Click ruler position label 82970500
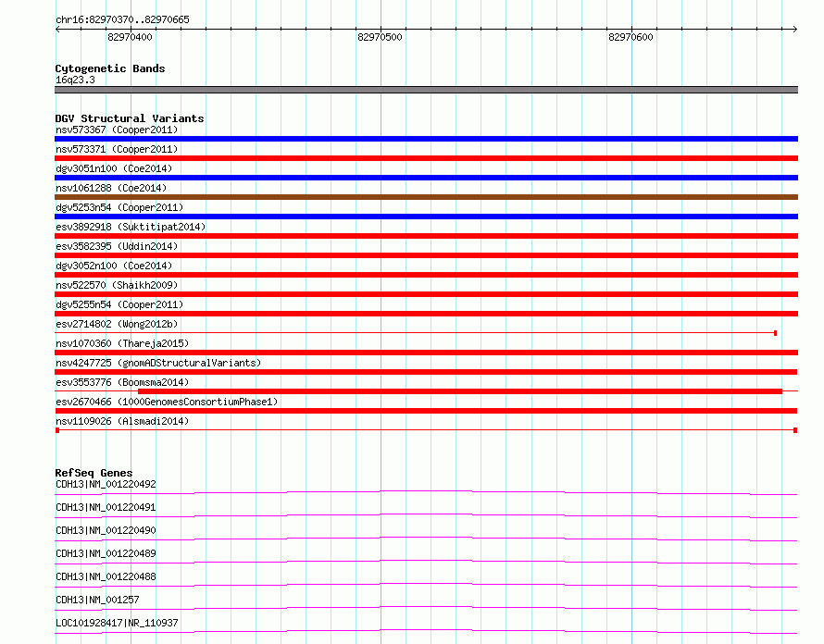This screenshot has height=644, width=824. click(x=380, y=37)
